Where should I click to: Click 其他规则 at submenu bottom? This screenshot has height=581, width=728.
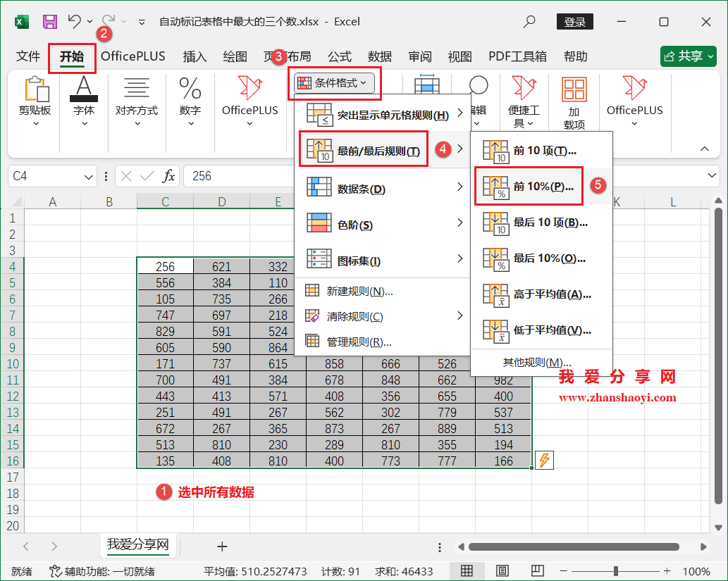click(541, 363)
